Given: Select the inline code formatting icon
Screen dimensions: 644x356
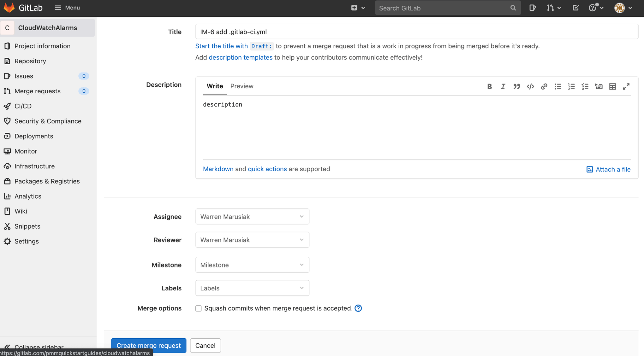Looking at the screenshot, I should [530, 86].
